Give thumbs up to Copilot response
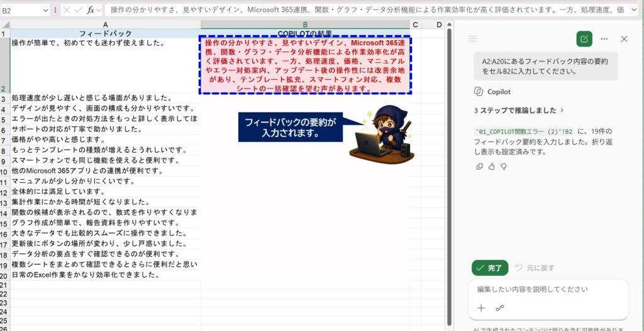 (491, 166)
